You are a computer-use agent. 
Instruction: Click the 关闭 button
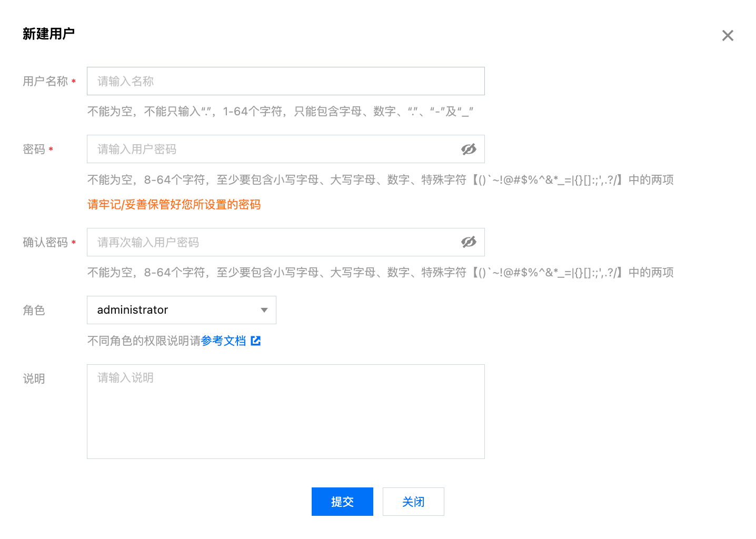pyautogui.click(x=413, y=502)
